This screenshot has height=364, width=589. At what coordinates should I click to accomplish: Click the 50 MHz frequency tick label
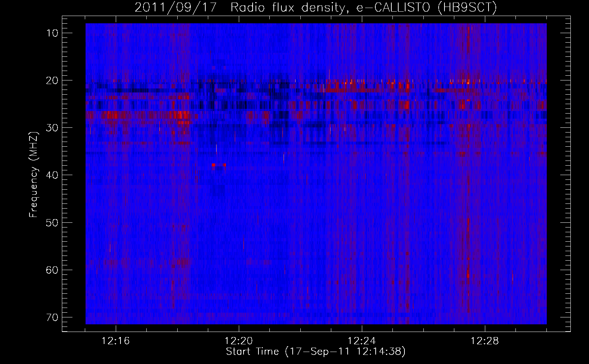pos(52,222)
